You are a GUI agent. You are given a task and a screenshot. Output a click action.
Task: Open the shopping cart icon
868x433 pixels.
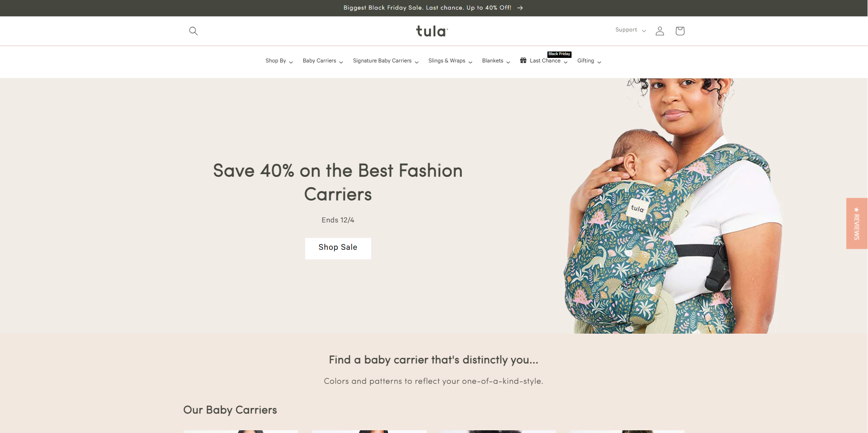point(680,31)
